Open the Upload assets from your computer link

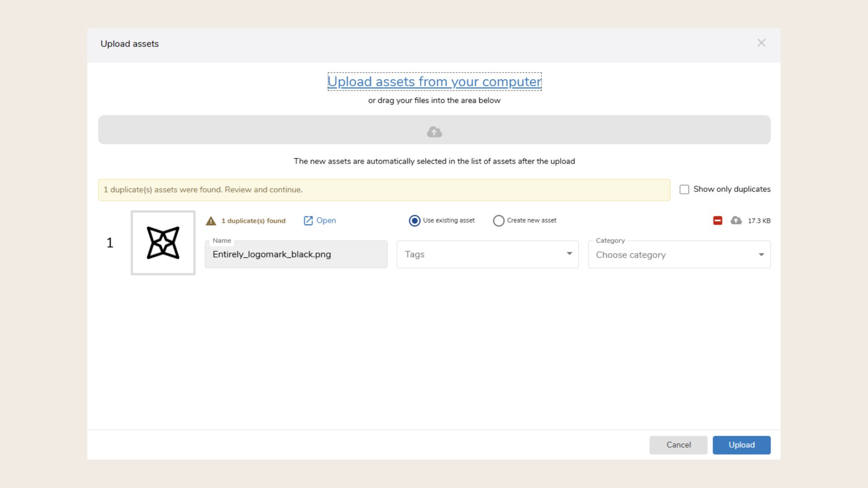434,82
